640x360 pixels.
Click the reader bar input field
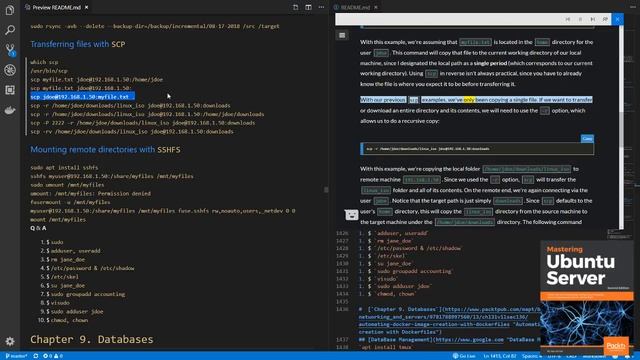[449, 19]
